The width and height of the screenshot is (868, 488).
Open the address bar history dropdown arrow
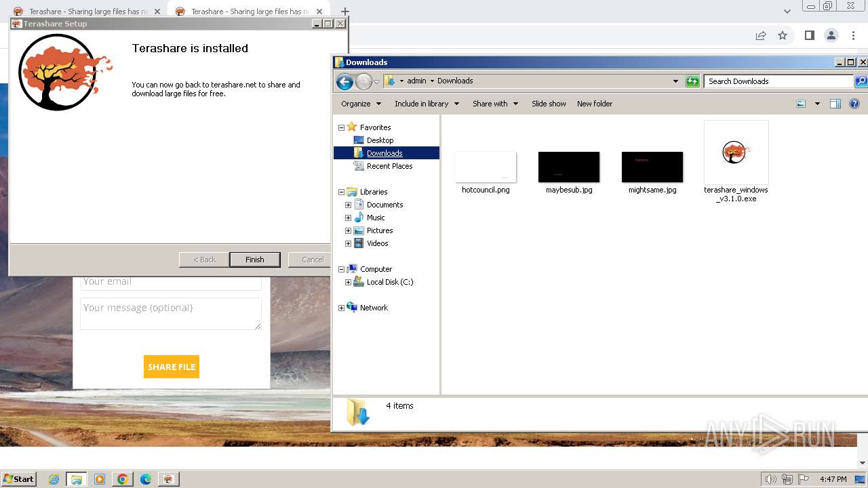click(675, 81)
